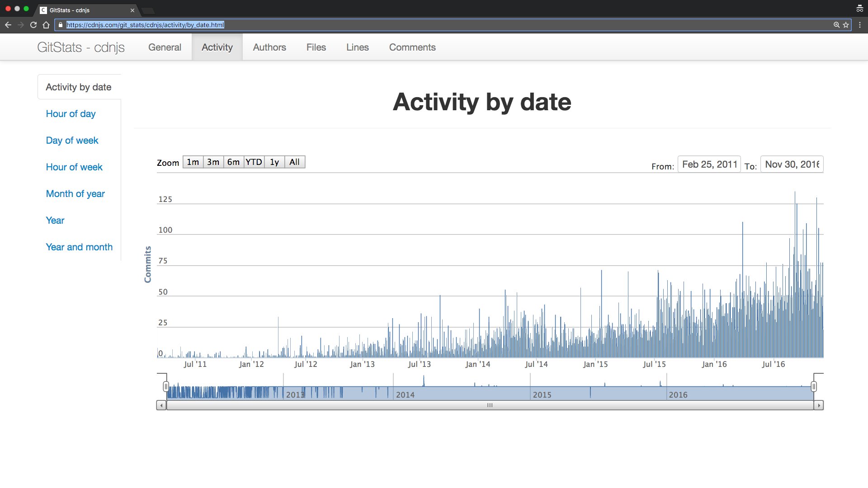
Task: Click the Jul '16 axis label
Action: (x=774, y=364)
